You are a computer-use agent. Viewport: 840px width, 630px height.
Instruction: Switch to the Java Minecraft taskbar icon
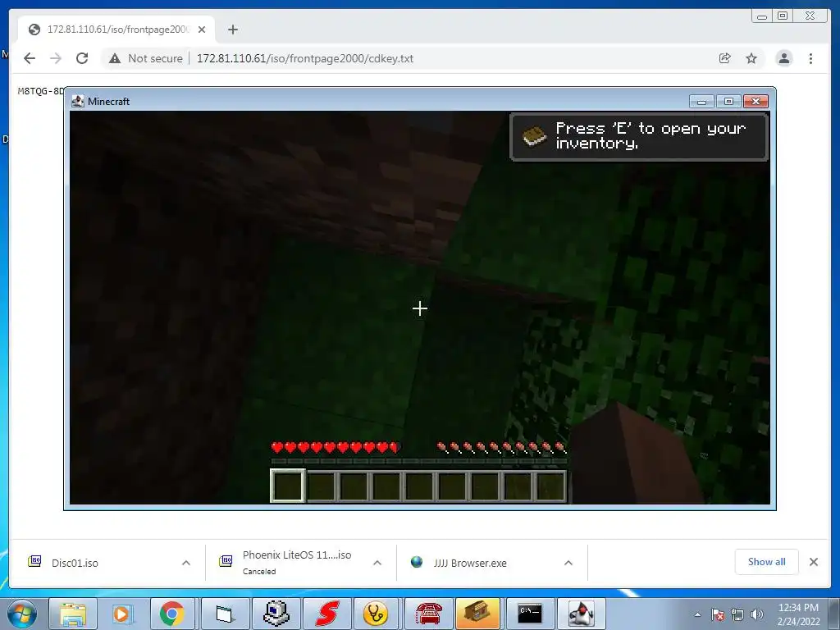click(582, 614)
